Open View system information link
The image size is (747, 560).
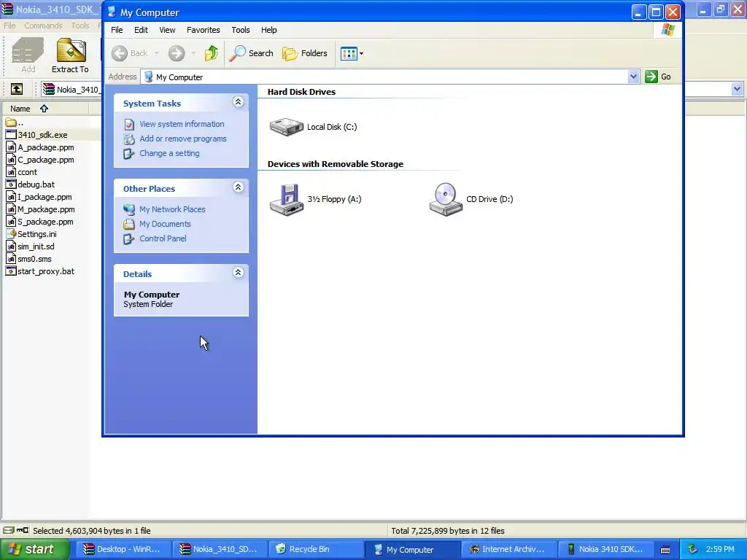click(x=182, y=124)
